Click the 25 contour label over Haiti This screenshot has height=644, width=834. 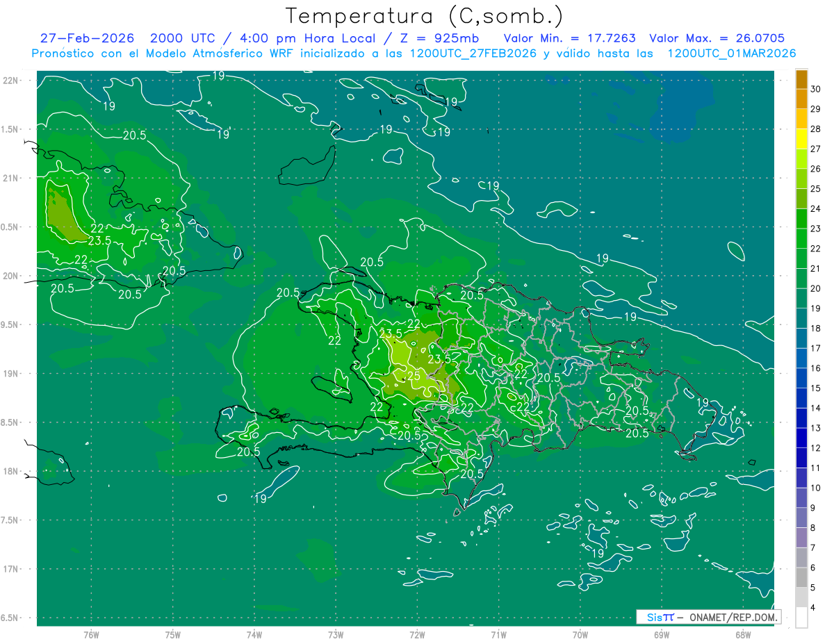coord(414,376)
